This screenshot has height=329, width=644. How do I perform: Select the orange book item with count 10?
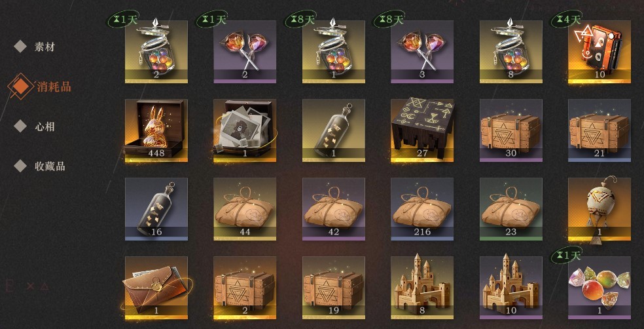point(599,52)
